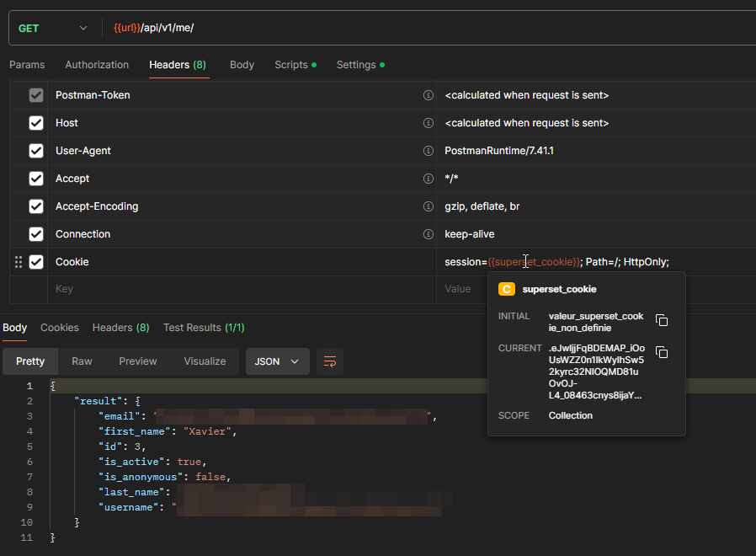Uncheck the Cookie header checkbox
Screen dimensions: 756x556
[36, 262]
